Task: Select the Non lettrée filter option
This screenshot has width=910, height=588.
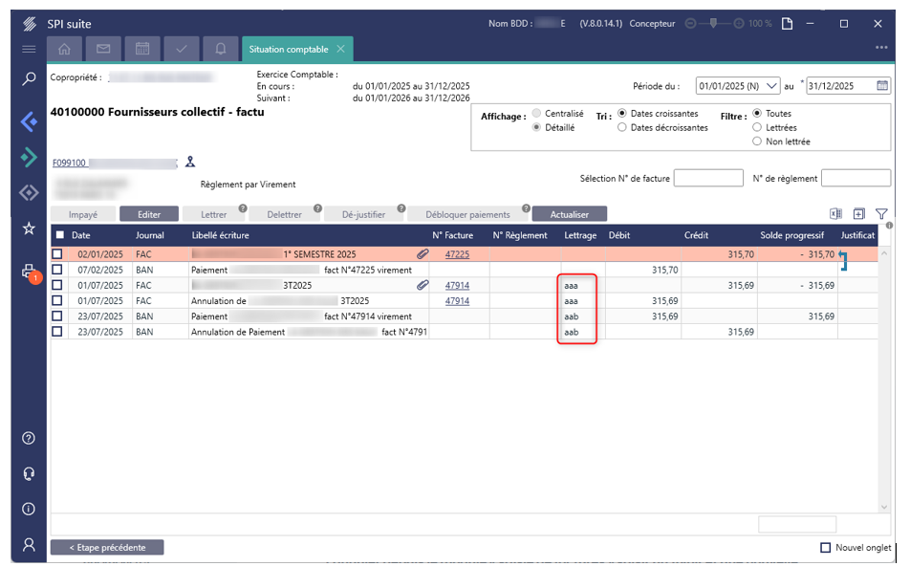Action: click(x=758, y=142)
